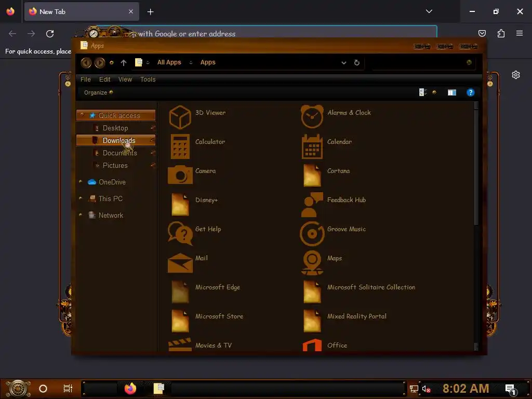This screenshot has height=399, width=532.
Task: Open the Groove Music icon
Action: point(312,233)
